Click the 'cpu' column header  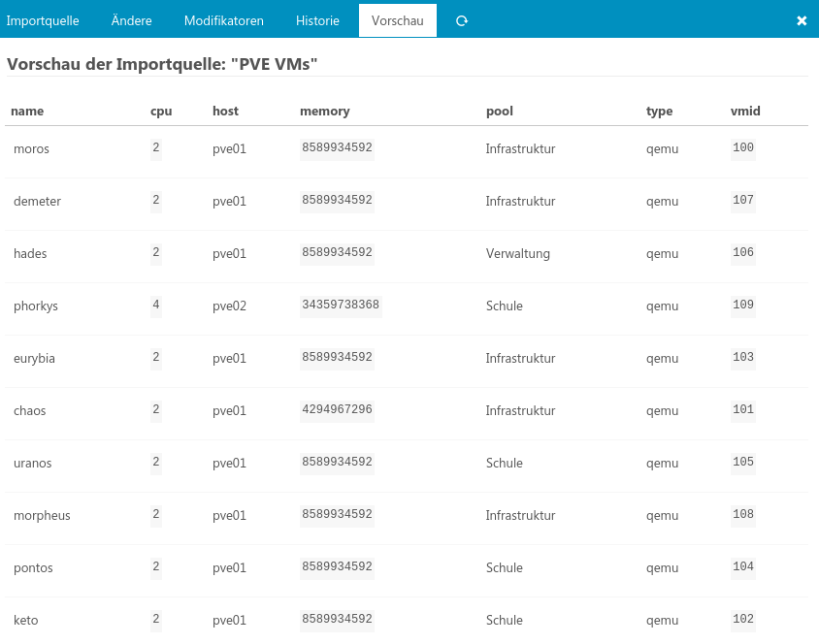click(x=161, y=112)
